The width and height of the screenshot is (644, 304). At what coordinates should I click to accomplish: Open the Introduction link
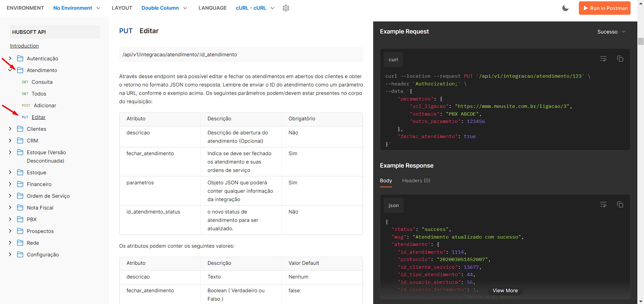(24, 46)
